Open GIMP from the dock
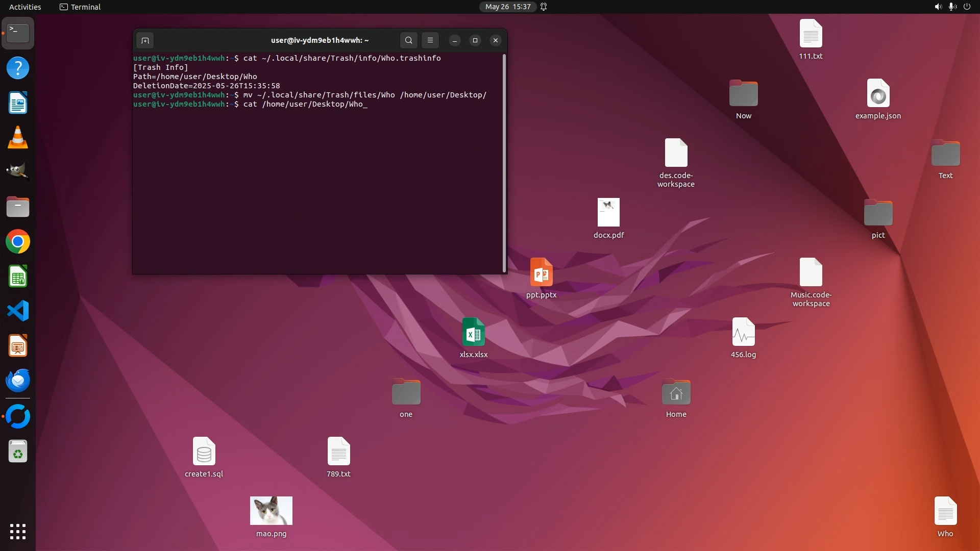The height and width of the screenshot is (551, 980). pyautogui.click(x=18, y=172)
